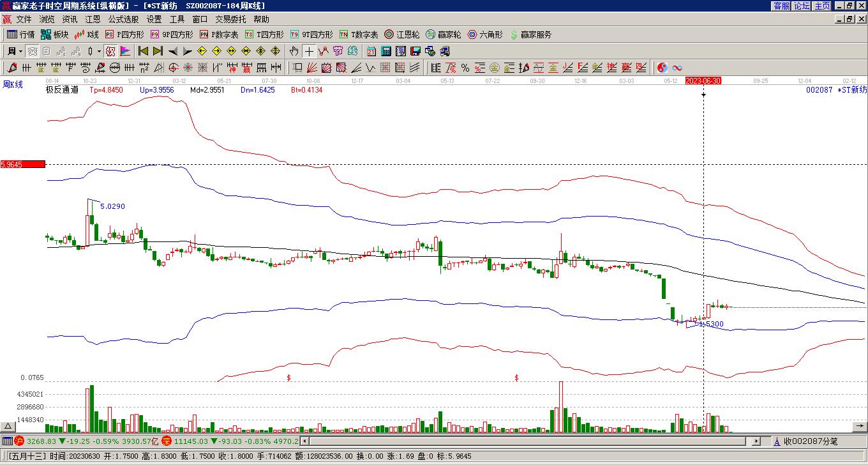Open the P数字表 tool
The height and width of the screenshot is (465, 868).
219,34
